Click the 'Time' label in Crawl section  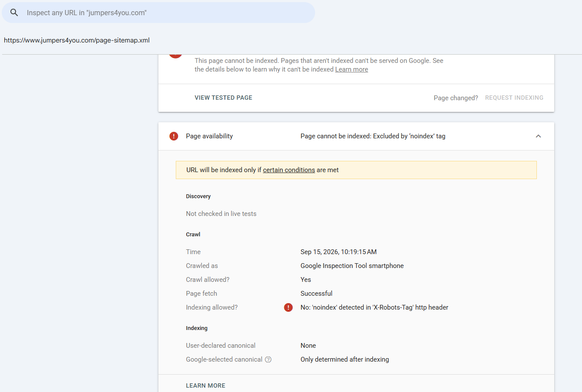pyautogui.click(x=194, y=252)
